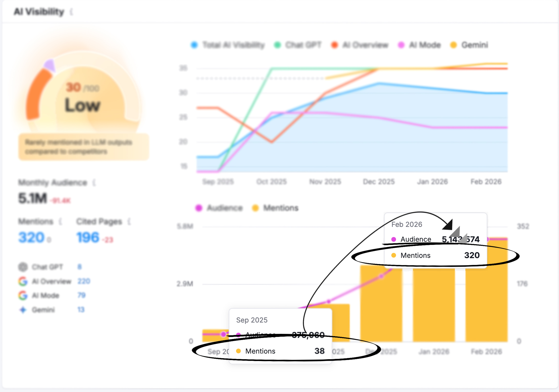The width and height of the screenshot is (559, 392).
Task: Click the magenta Audience legend dot
Action: click(198, 208)
